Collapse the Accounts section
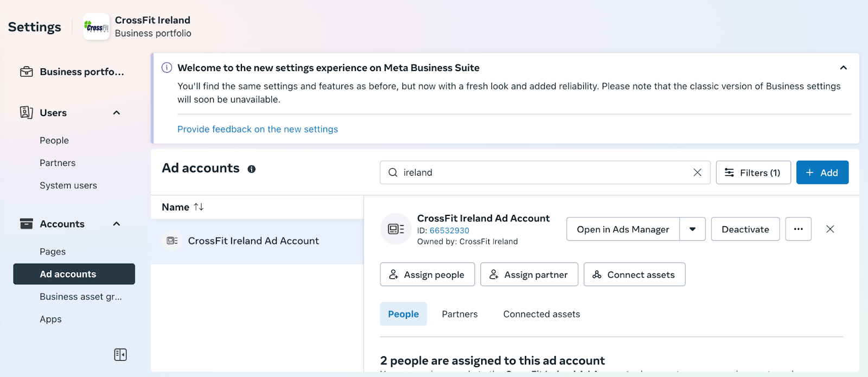Viewport: 868px width, 377px height. (116, 224)
